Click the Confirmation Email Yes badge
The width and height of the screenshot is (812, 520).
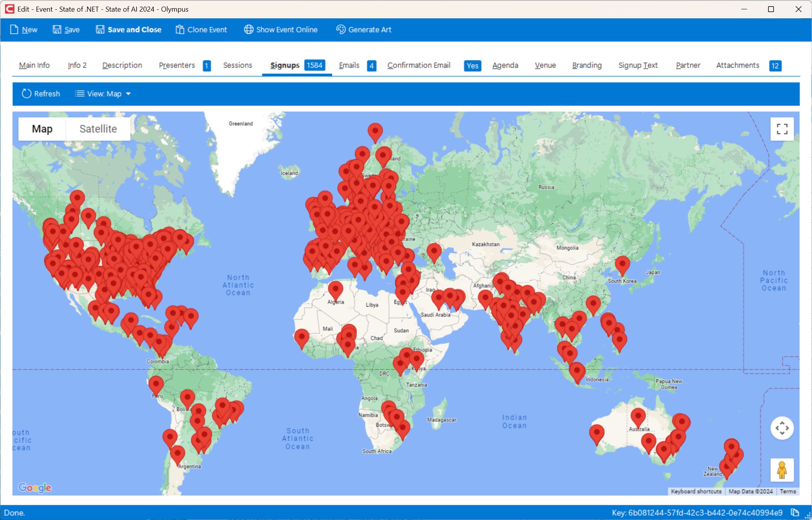click(472, 66)
